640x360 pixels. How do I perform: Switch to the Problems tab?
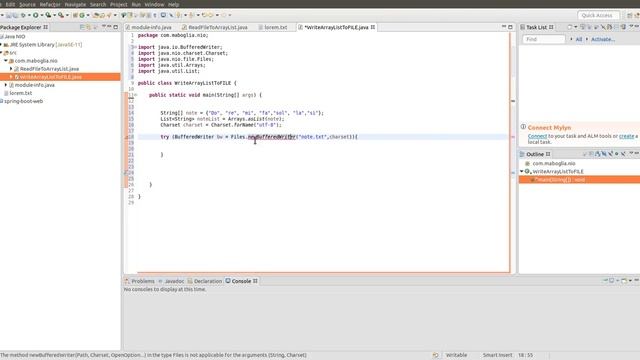click(140, 281)
